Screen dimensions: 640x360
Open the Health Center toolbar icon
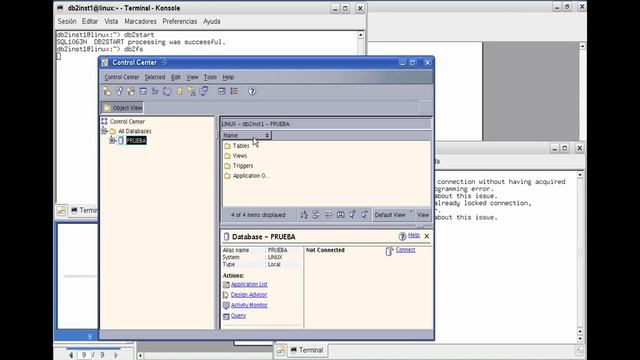point(167,91)
